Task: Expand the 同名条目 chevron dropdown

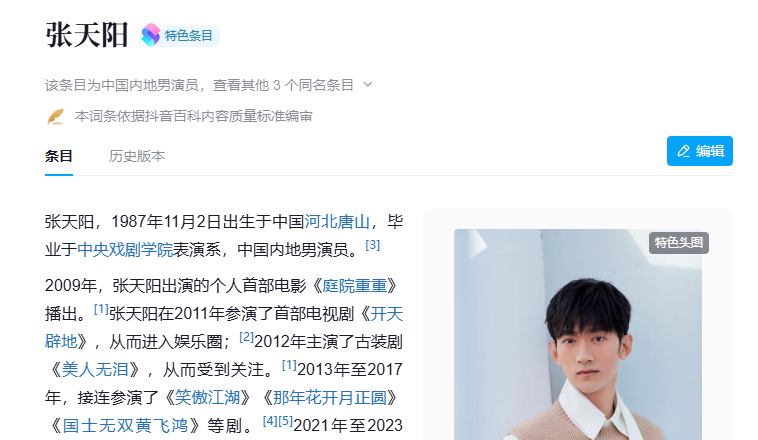Action: tap(368, 85)
